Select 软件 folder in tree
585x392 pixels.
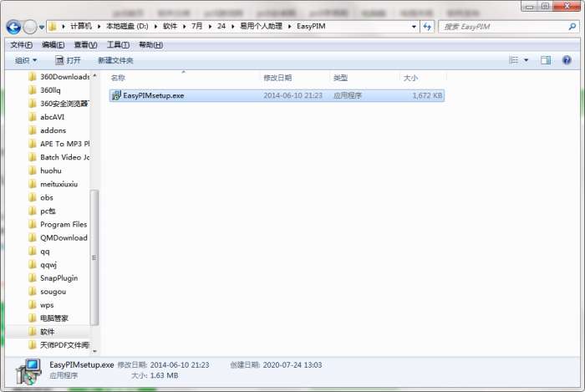coord(42,332)
